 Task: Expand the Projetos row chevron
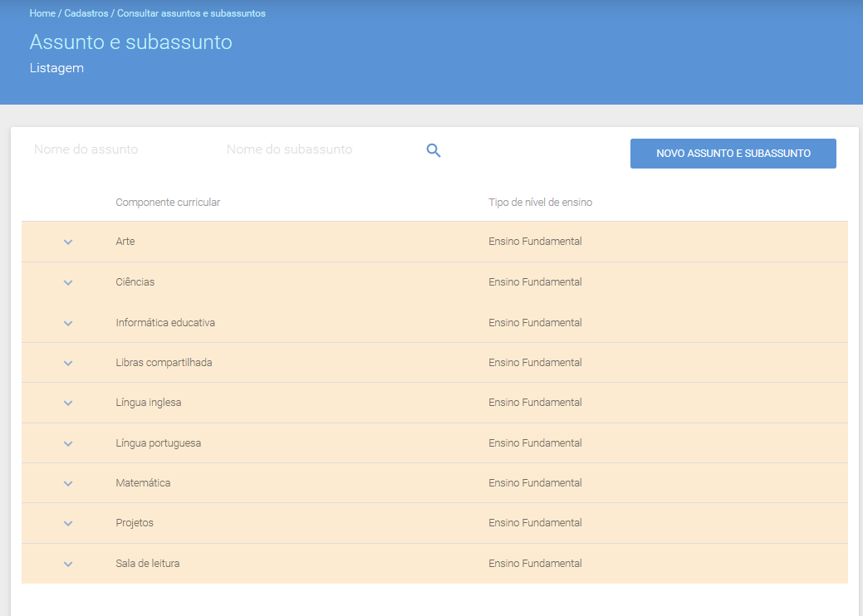[68, 524]
